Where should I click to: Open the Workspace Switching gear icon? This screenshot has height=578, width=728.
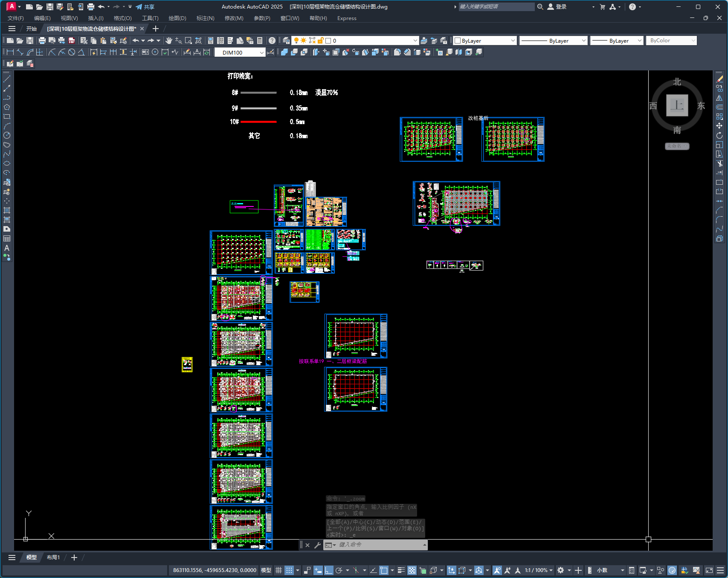click(x=561, y=570)
